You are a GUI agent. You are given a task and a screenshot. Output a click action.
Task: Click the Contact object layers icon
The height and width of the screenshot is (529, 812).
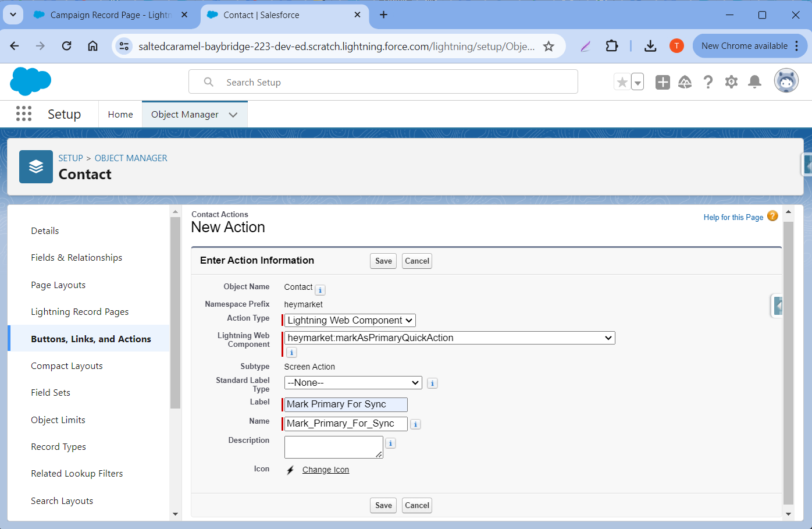point(36,166)
